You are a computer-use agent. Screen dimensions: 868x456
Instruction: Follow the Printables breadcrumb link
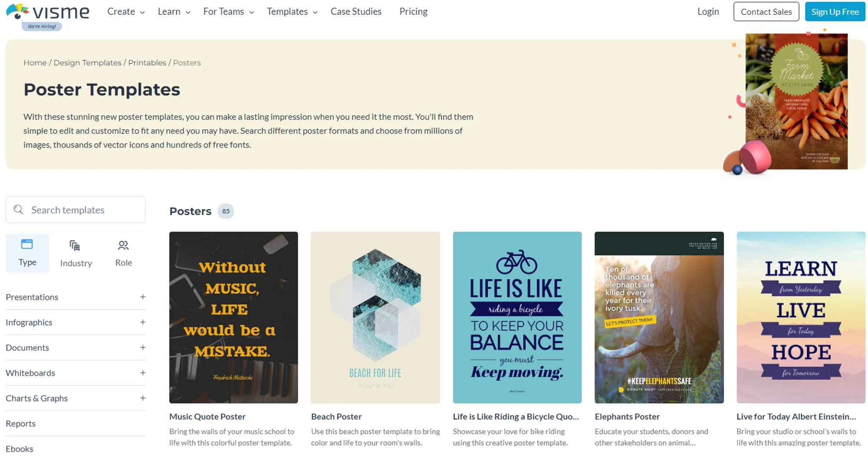(147, 62)
